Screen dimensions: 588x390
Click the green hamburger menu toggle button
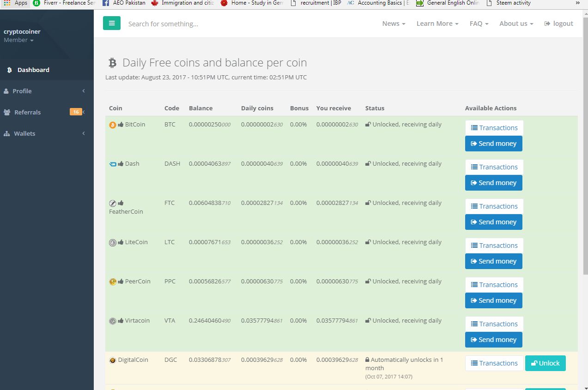click(x=112, y=23)
